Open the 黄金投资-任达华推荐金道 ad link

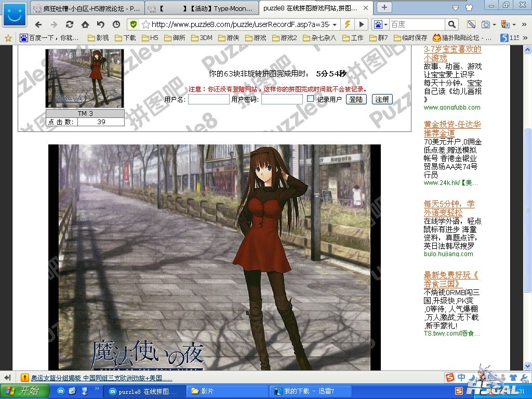(453, 129)
